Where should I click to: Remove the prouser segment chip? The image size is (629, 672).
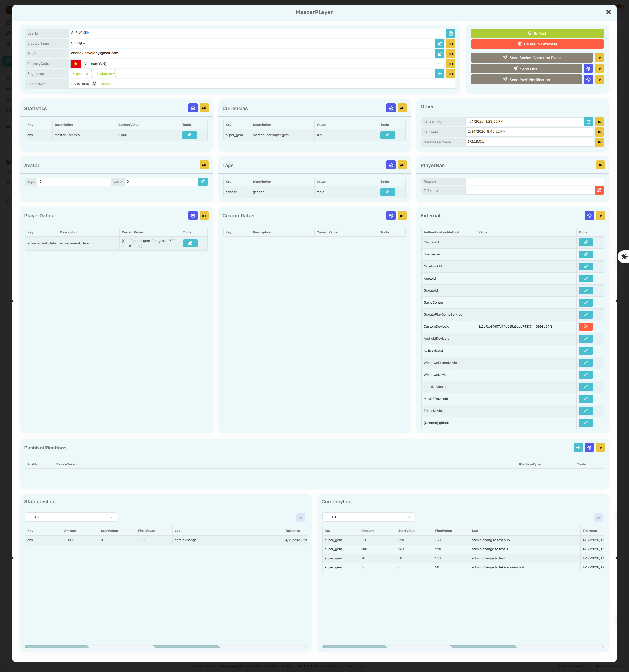(x=73, y=74)
